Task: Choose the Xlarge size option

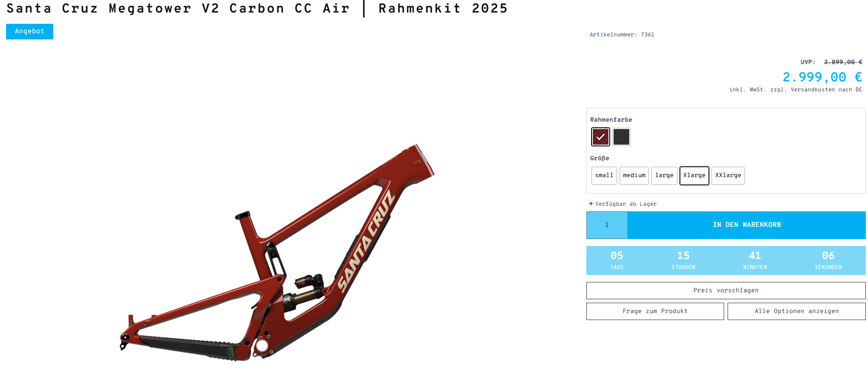Action: coord(694,175)
